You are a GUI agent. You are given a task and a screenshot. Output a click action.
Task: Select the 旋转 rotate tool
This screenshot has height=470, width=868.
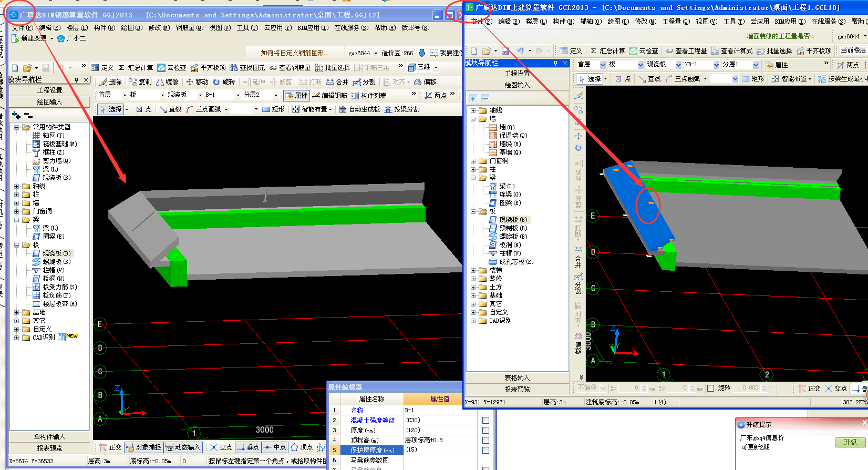224,81
